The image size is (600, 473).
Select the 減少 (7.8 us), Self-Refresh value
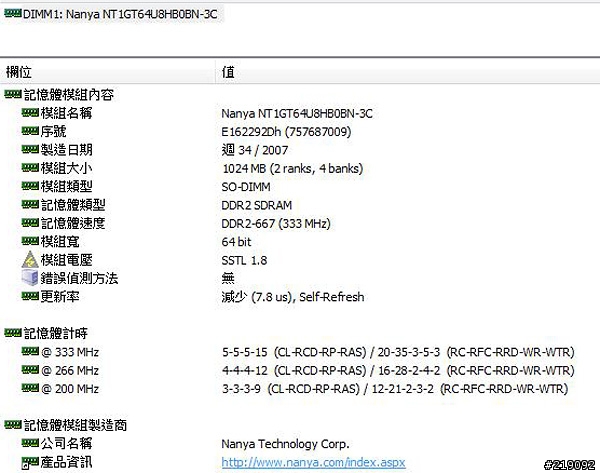pyautogui.click(x=293, y=297)
